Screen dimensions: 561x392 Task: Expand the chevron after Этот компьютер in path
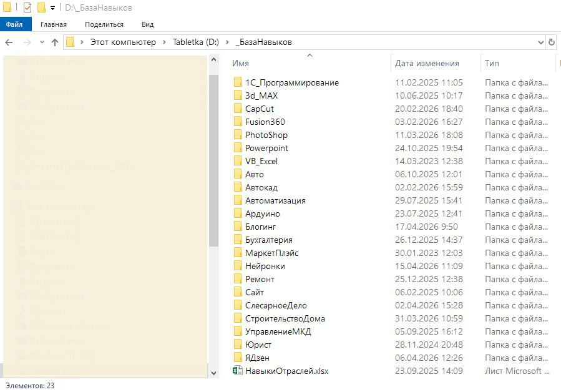164,42
